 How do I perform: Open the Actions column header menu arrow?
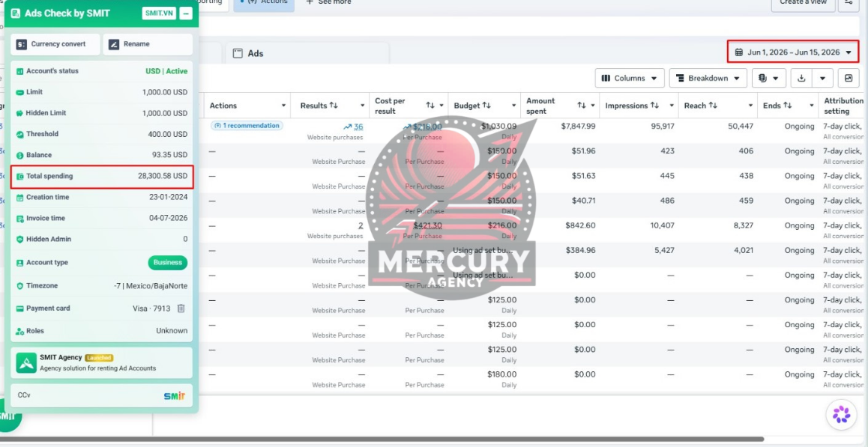[x=284, y=106]
